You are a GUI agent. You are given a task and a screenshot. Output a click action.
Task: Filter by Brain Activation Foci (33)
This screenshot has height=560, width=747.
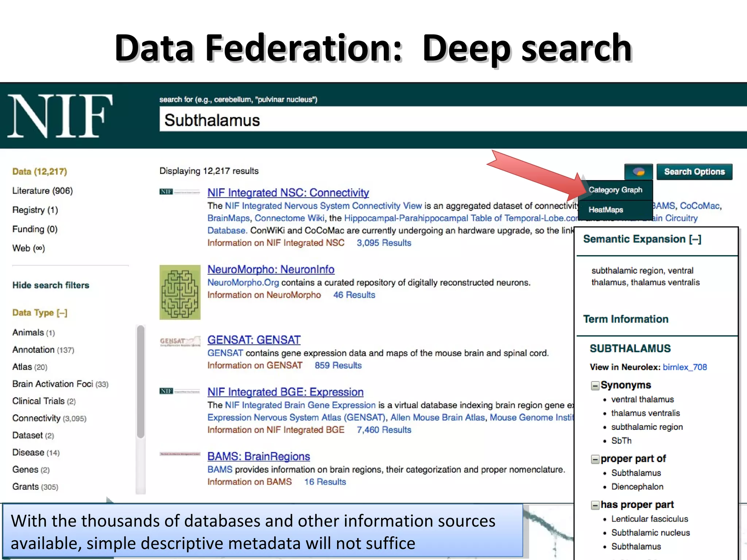click(60, 384)
